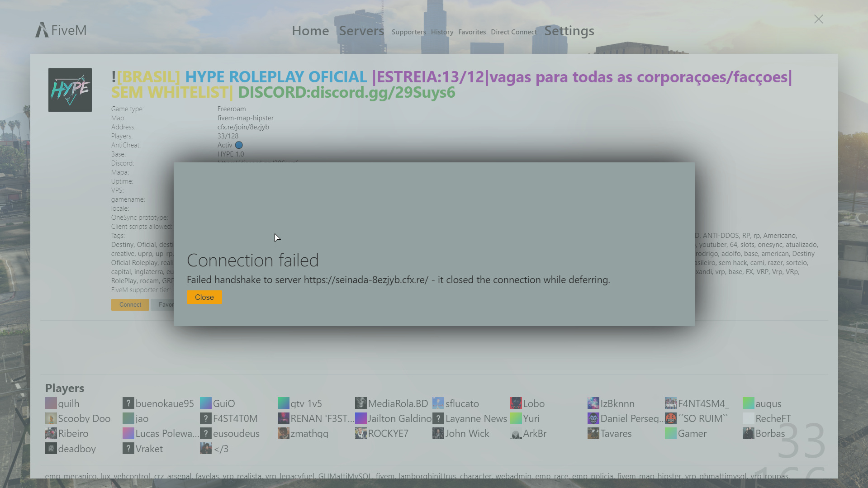Go to Supporters server list
Viewport: 868px width, 488px height.
coord(409,32)
